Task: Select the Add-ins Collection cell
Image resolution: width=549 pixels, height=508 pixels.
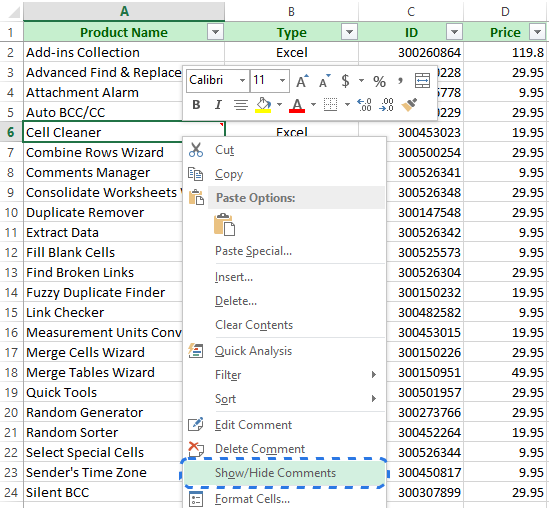Action: coord(124,52)
